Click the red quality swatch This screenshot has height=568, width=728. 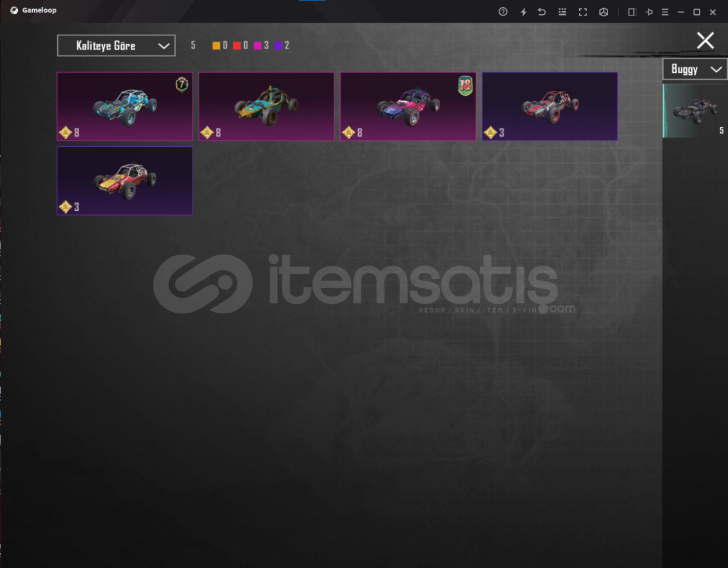click(x=237, y=46)
